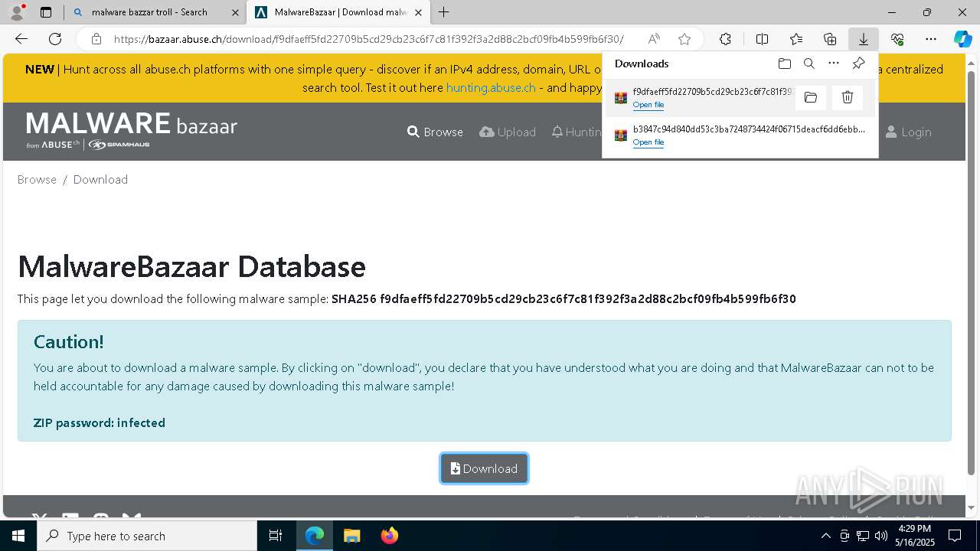
Task: Pin the Downloads panel
Action: (x=858, y=64)
